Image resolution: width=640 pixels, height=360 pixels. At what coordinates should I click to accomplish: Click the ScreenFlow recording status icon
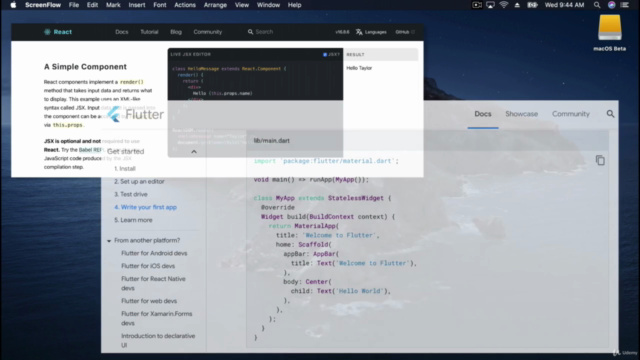pyautogui.click(x=477, y=5)
